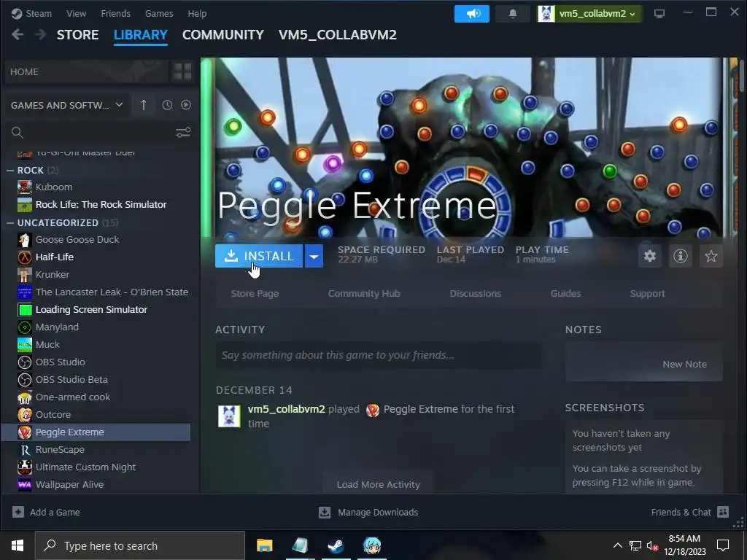Filter library by recent activity clock icon
The width and height of the screenshot is (747, 560).
point(167,105)
